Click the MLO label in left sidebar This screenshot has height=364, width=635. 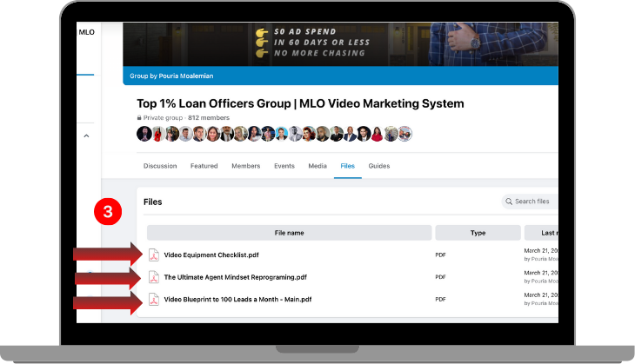pyautogui.click(x=87, y=32)
